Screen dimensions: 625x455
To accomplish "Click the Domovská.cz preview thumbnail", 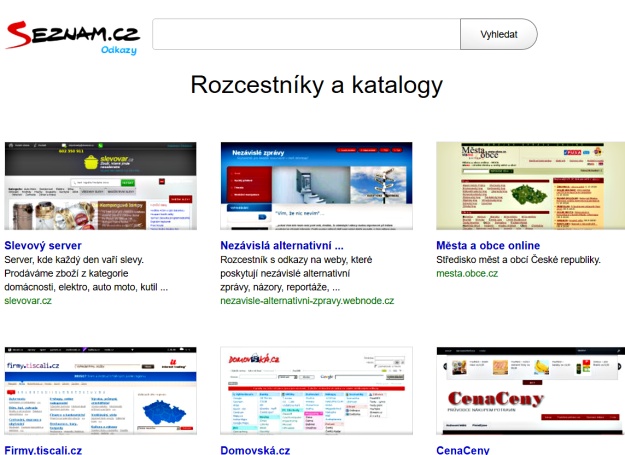I will [316, 391].
